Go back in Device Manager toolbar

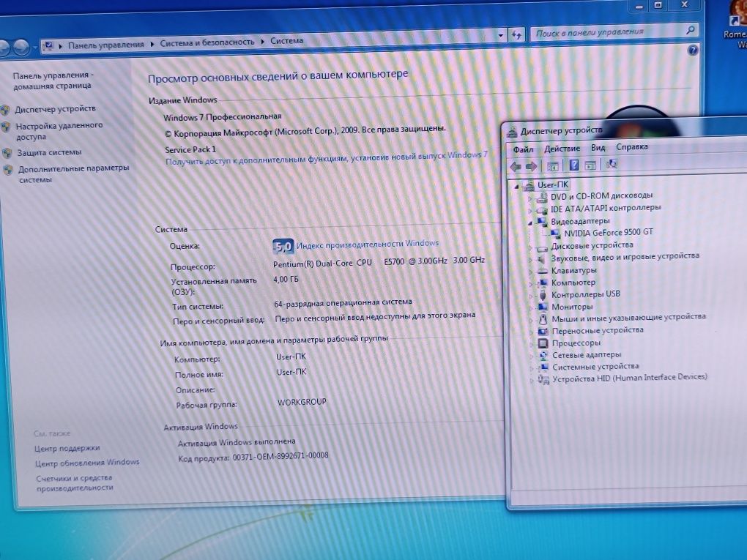(x=516, y=166)
